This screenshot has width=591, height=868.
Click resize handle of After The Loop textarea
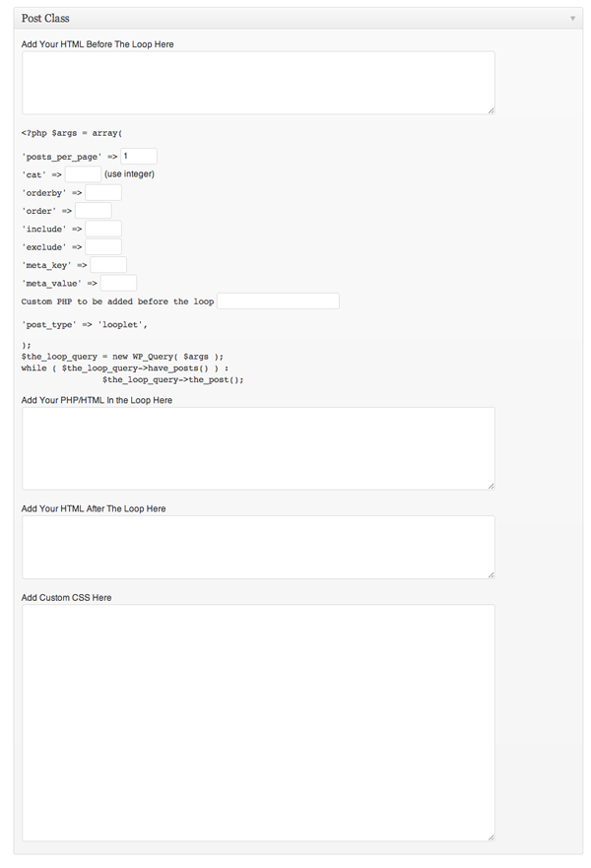491,575
